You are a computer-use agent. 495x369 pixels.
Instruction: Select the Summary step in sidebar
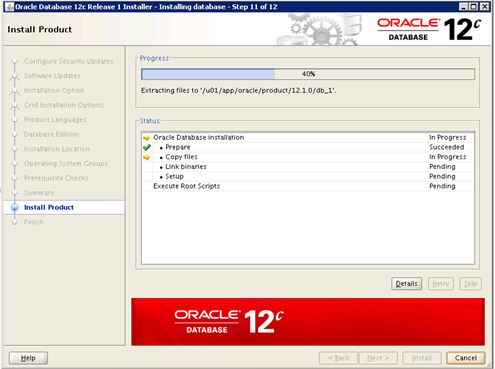tap(39, 193)
